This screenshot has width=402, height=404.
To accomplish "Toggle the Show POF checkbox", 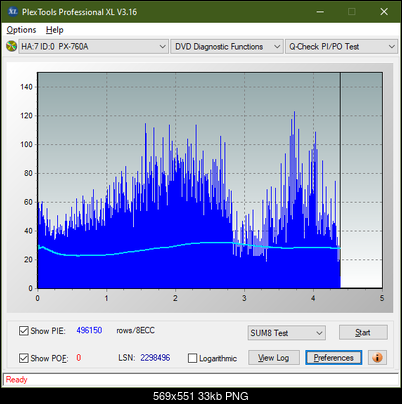I will (x=23, y=358).
